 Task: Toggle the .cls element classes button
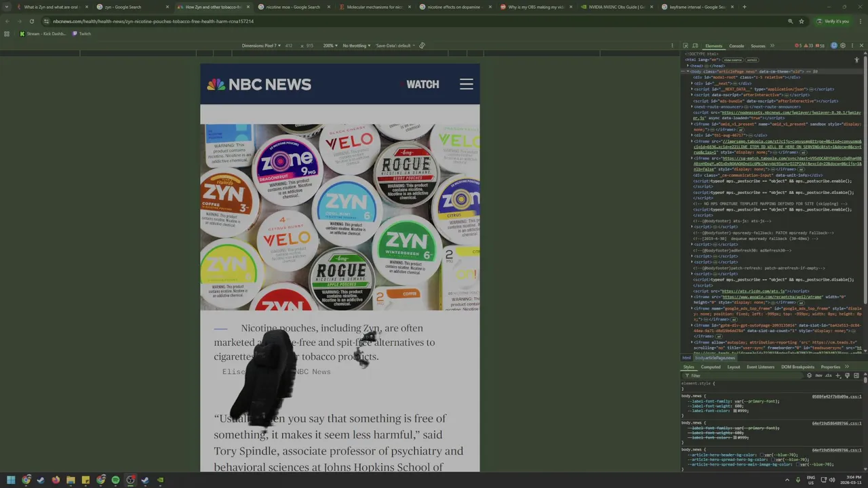tap(829, 375)
